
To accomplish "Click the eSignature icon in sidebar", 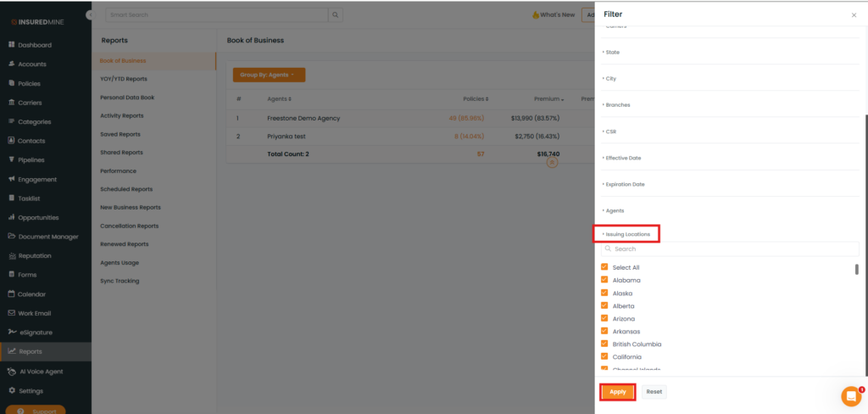I will 11,332.
